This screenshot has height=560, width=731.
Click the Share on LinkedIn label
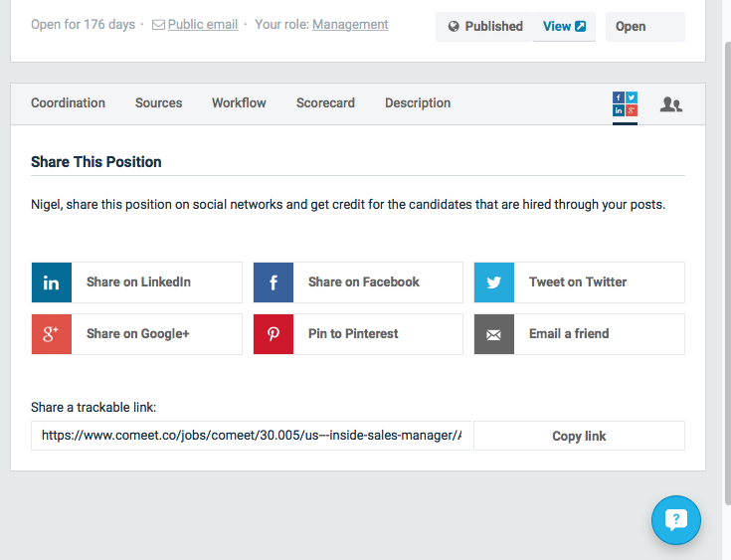point(138,282)
